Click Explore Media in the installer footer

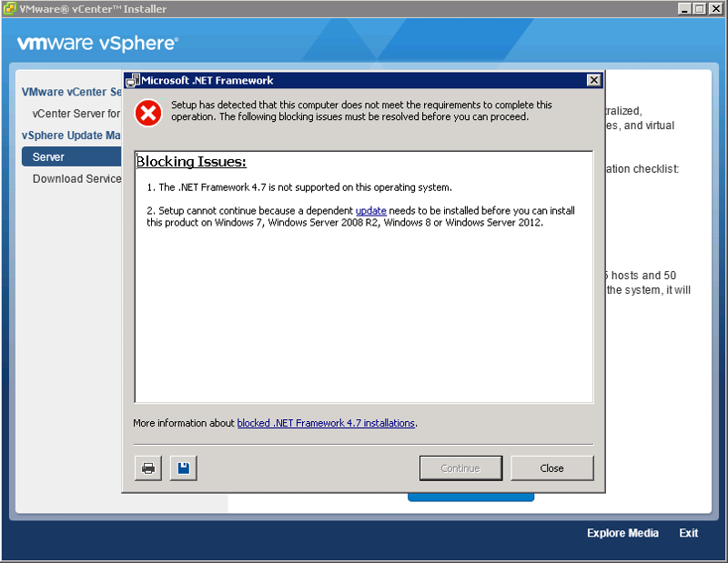622,533
